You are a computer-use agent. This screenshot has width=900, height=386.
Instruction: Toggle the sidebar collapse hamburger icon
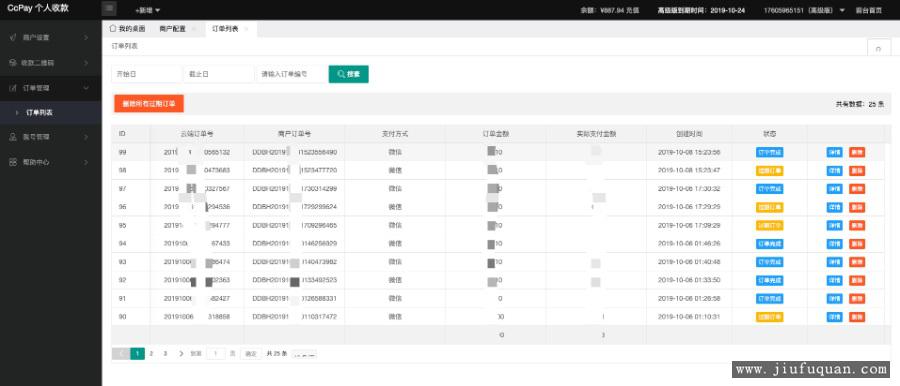pyautogui.click(x=110, y=9)
